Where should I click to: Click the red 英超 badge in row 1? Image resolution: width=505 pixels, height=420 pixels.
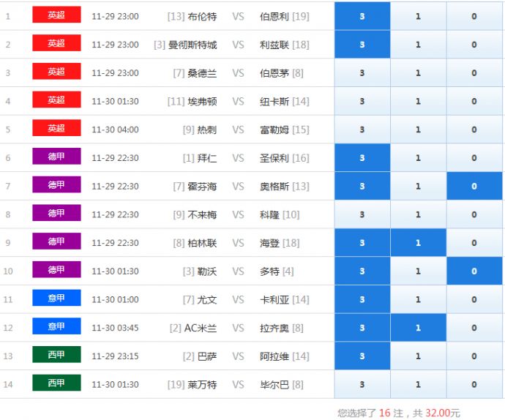click(x=56, y=15)
